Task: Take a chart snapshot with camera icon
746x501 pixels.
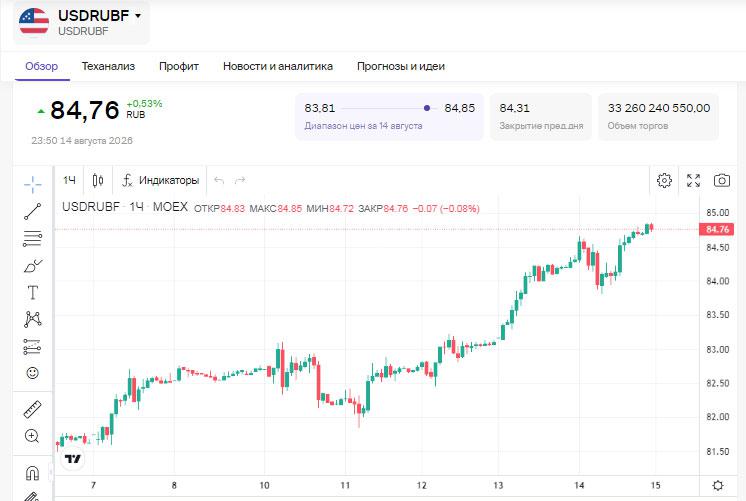Action: (722, 180)
